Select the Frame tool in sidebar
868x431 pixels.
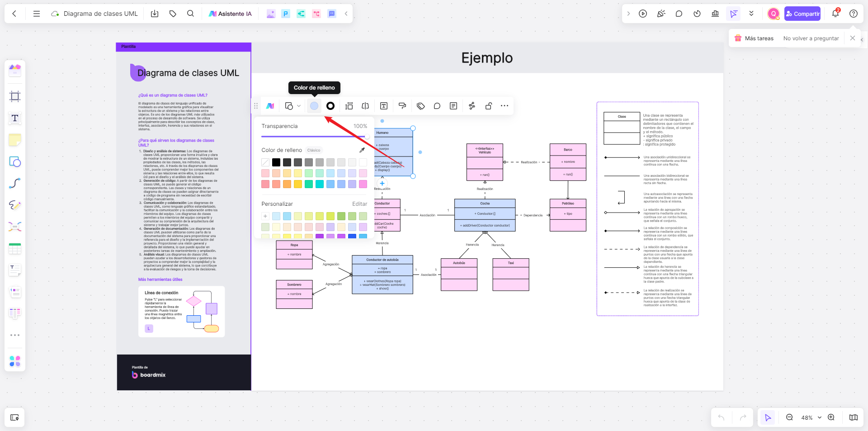(x=15, y=96)
